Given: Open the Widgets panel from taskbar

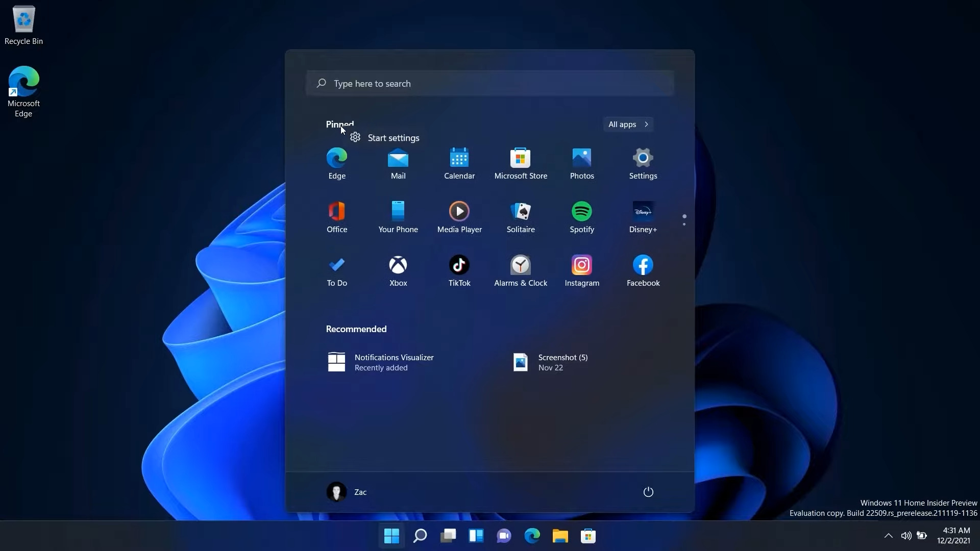Looking at the screenshot, I should pyautogui.click(x=476, y=536).
